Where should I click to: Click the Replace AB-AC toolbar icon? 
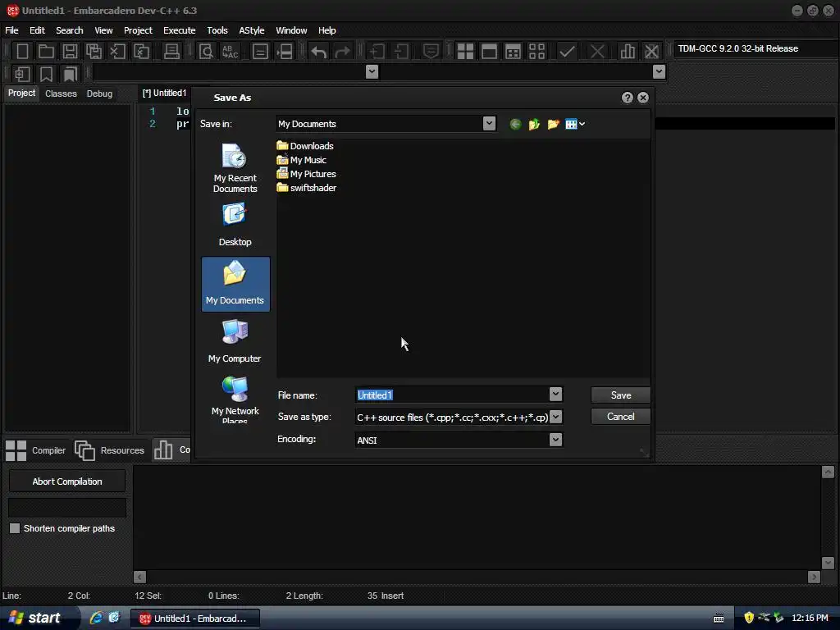point(230,52)
